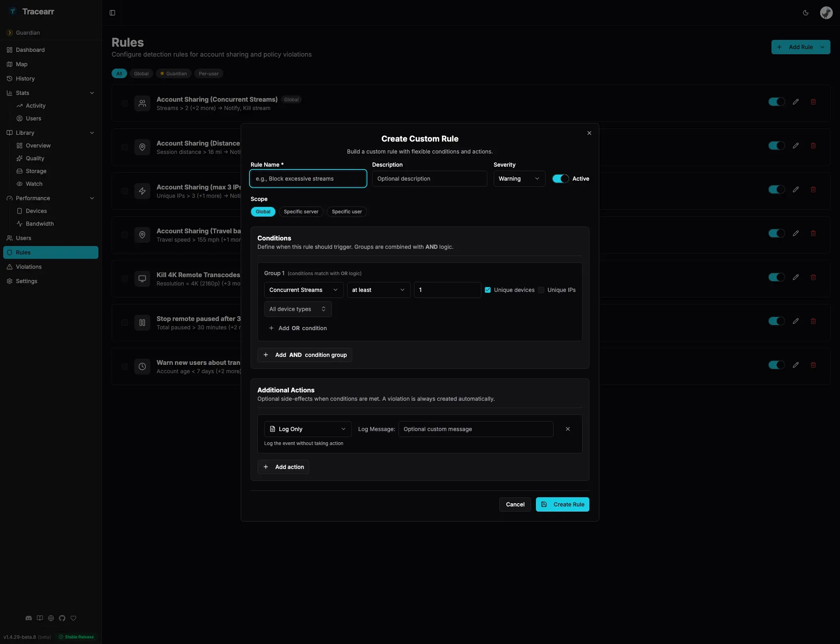The image size is (840, 644).
Task: Disable the Stop remote paused rule toggle
Action: [777, 321]
